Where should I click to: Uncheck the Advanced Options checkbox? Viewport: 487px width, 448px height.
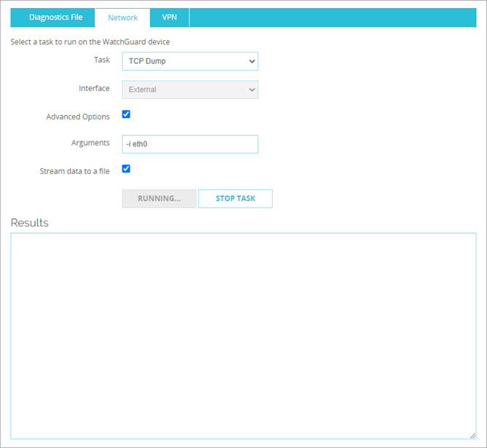126,115
